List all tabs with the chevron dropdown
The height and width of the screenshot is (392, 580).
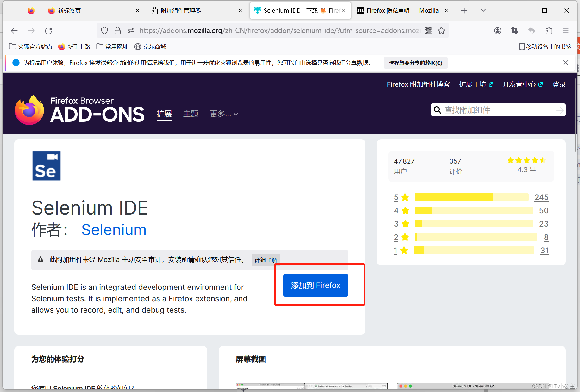(x=483, y=10)
